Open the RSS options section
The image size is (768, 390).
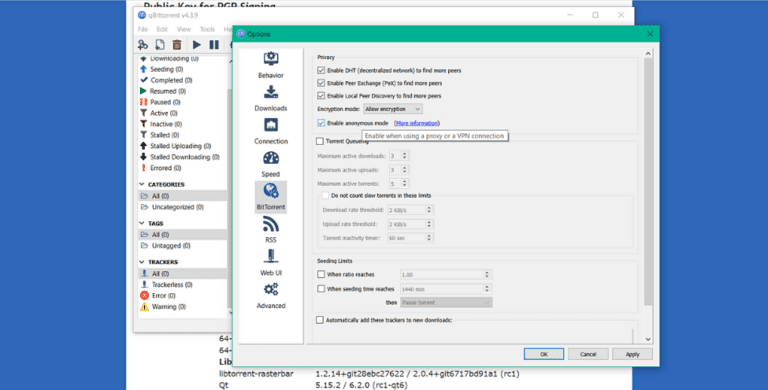point(271,229)
